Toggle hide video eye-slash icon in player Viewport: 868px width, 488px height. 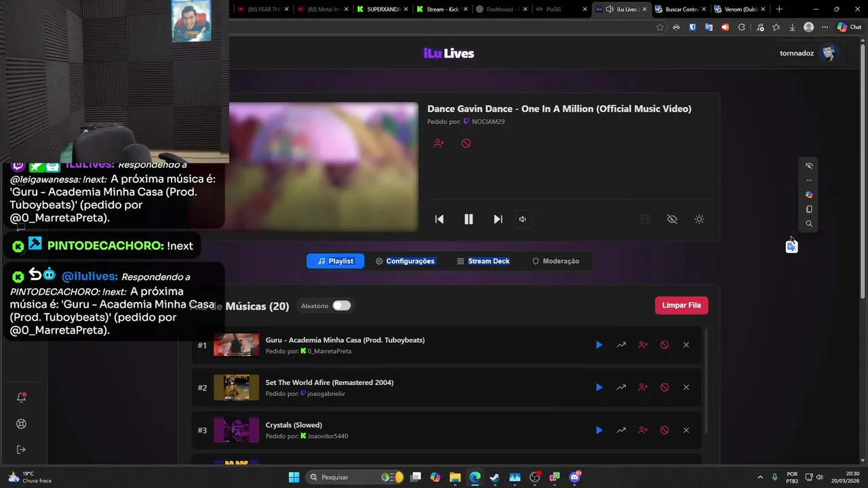672,219
